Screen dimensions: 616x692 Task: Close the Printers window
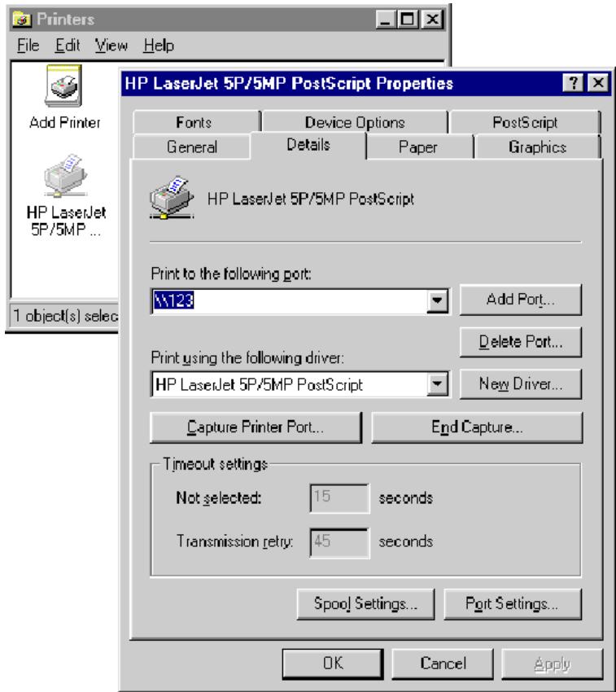coord(433,20)
